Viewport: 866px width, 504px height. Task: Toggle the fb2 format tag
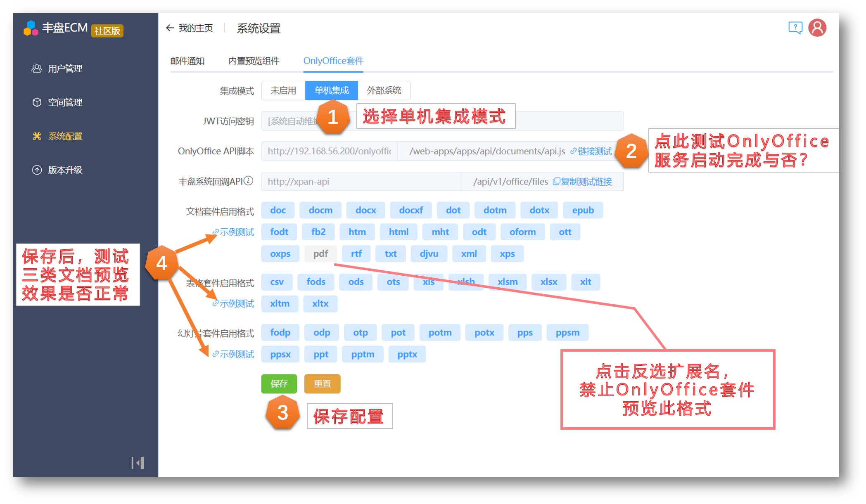pos(318,232)
